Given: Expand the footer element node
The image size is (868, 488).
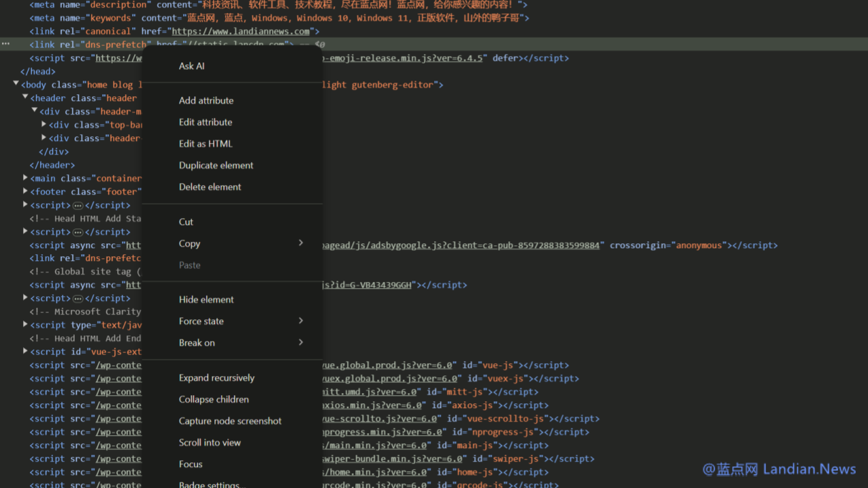Looking at the screenshot, I should tap(25, 191).
